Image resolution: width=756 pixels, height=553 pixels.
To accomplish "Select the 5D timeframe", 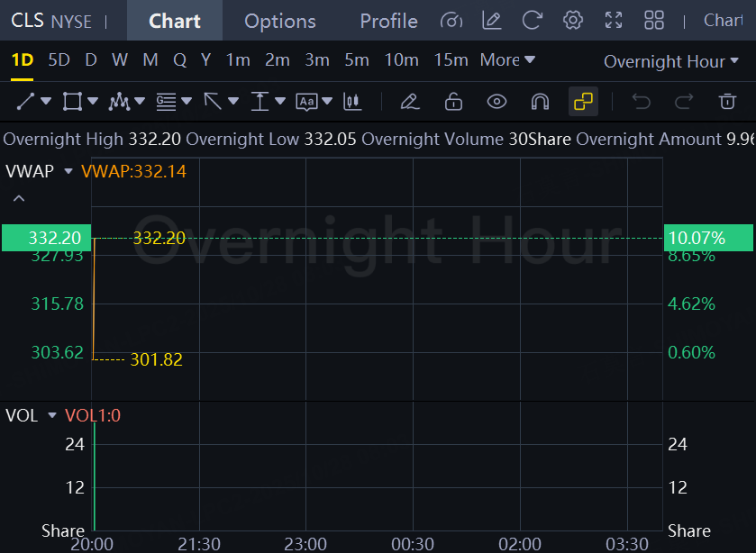I will coord(59,59).
